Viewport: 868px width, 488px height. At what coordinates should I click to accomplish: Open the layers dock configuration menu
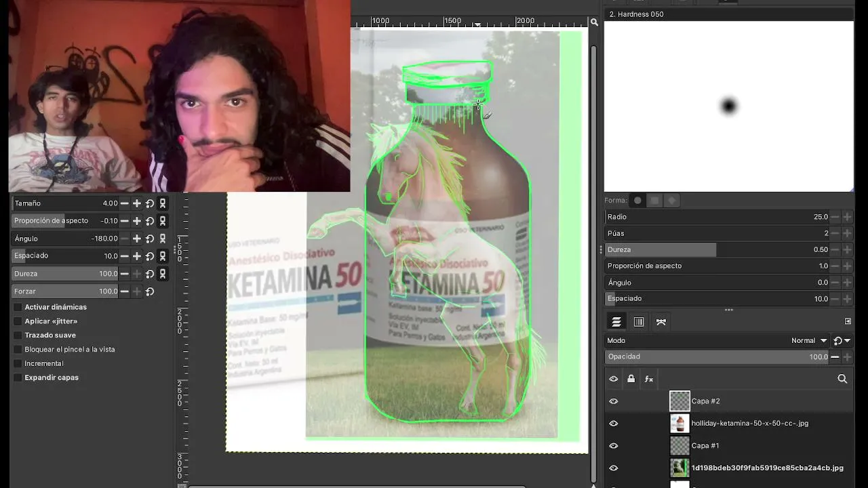848,321
